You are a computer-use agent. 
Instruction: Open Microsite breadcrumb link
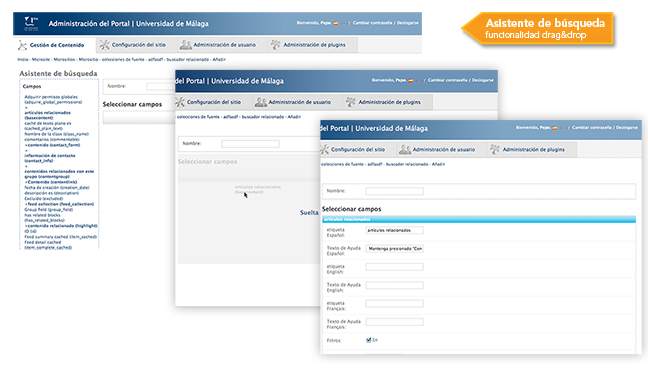(x=41, y=60)
